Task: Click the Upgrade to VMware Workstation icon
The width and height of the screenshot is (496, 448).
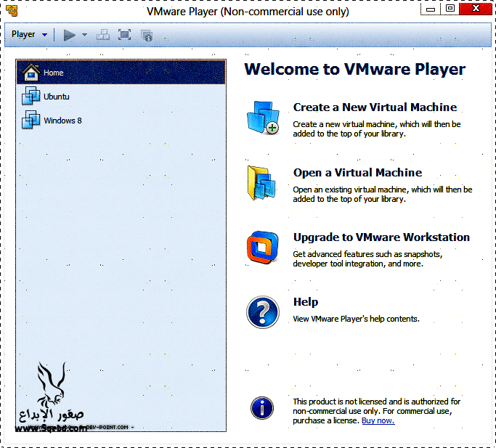Action: (261, 248)
